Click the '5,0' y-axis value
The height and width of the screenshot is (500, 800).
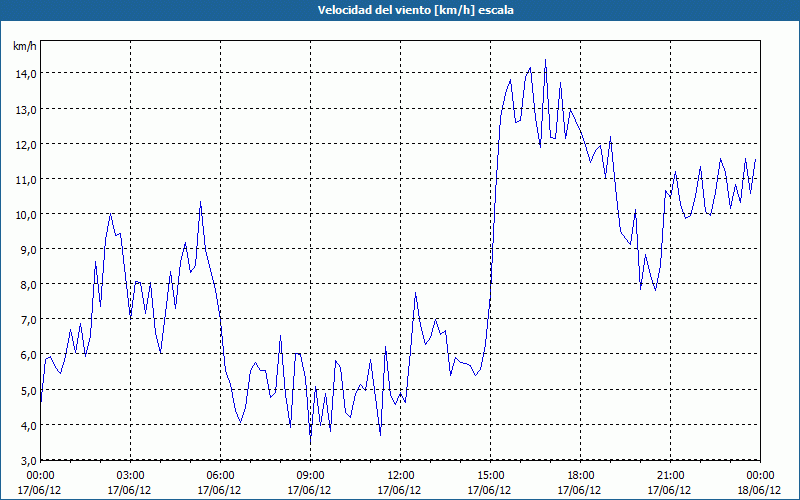tap(28, 391)
